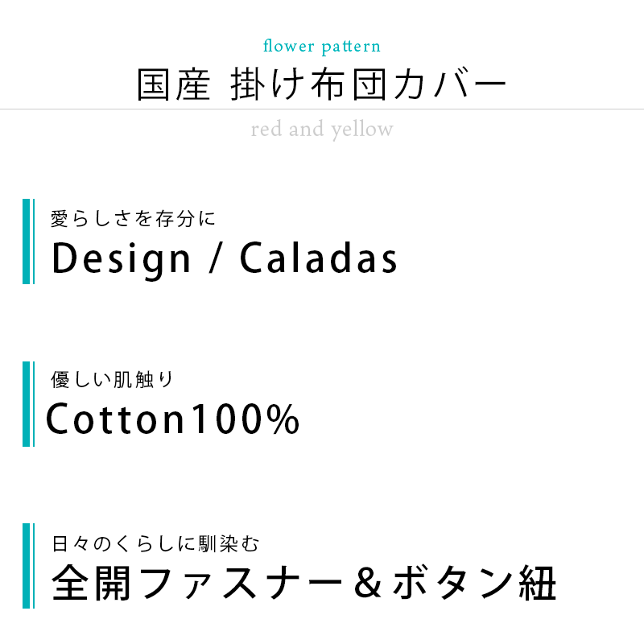Click the word "Design" in the heading

point(122,259)
